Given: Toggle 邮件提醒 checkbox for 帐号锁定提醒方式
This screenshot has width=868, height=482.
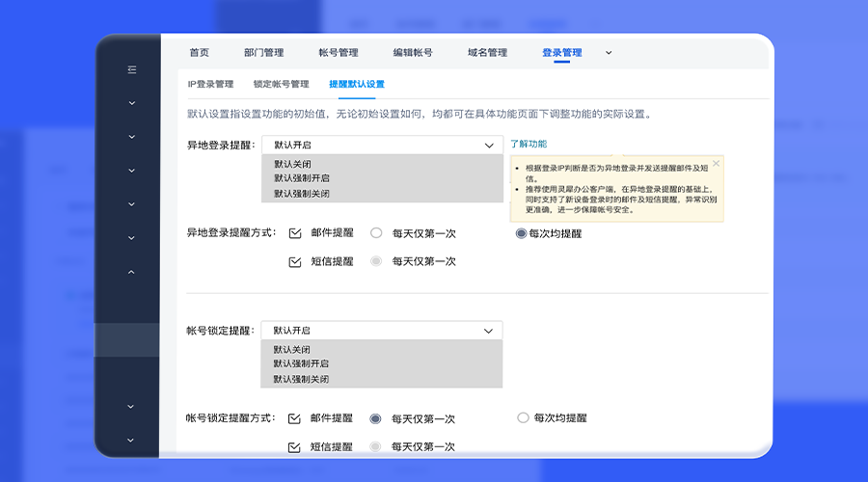Looking at the screenshot, I should pos(295,418).
